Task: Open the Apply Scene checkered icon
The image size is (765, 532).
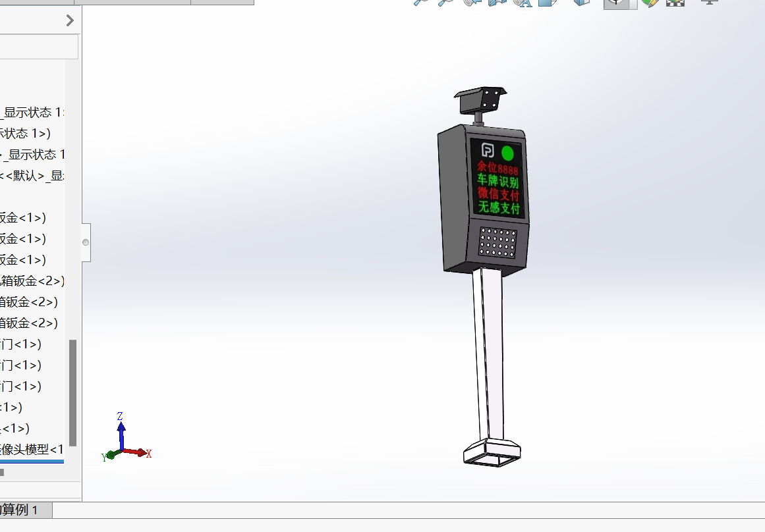Action: pyautogui.click(x=675, y=3)
